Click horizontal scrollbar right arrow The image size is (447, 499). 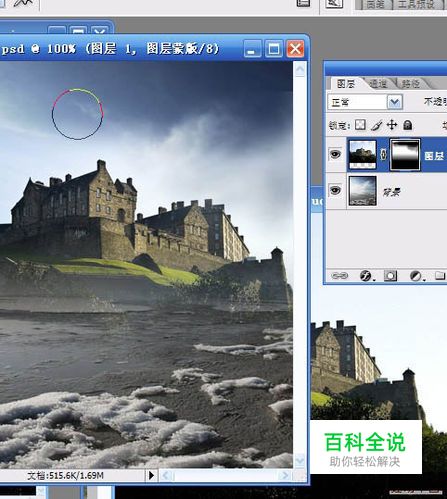pos(284,475)
